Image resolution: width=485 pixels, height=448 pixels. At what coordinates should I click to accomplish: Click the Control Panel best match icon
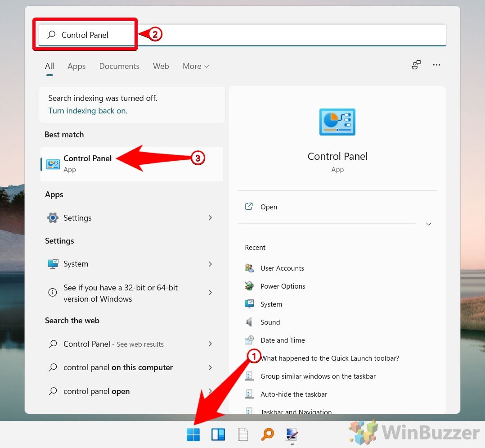point(53,164)
